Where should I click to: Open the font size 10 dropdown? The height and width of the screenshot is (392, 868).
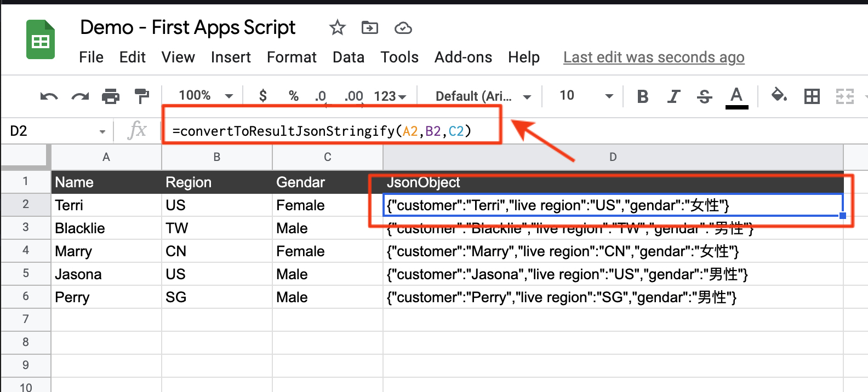[x=585, y=96]
